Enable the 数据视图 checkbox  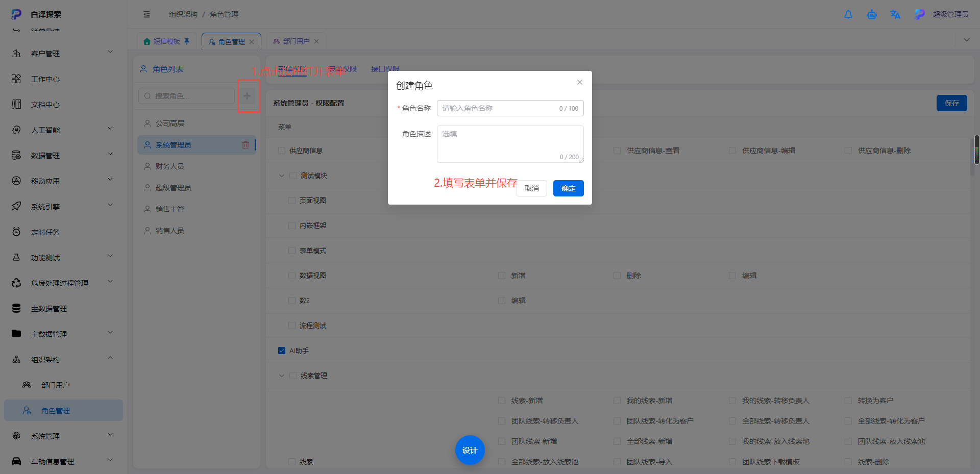coord(292,276)
